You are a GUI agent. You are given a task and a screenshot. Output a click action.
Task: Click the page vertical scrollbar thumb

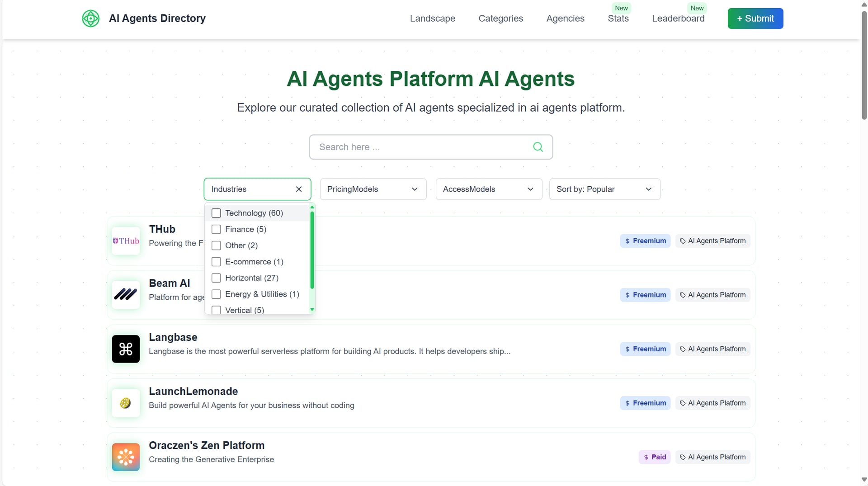[864, 65]
